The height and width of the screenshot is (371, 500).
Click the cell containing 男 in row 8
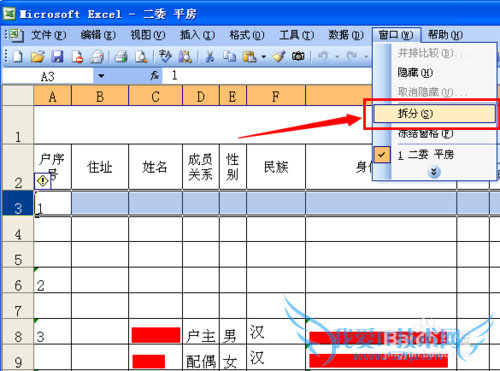click(233, 332)
